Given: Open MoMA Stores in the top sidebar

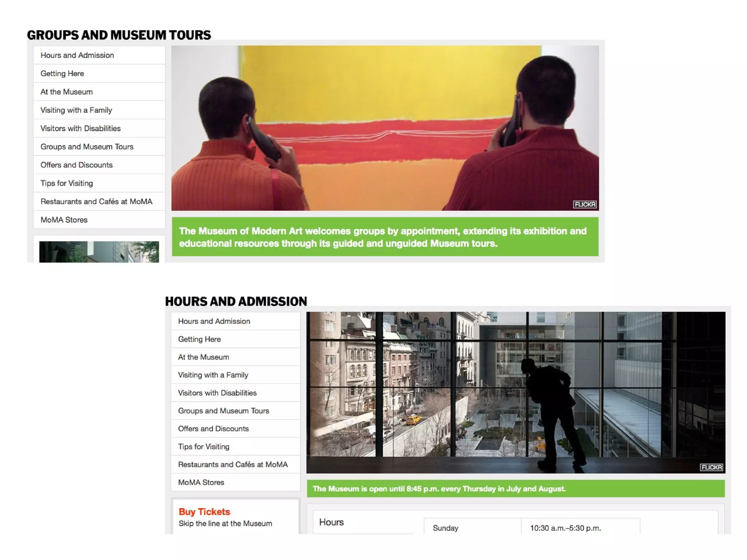Looking at the screenshot, I should [x=64, y=220].
